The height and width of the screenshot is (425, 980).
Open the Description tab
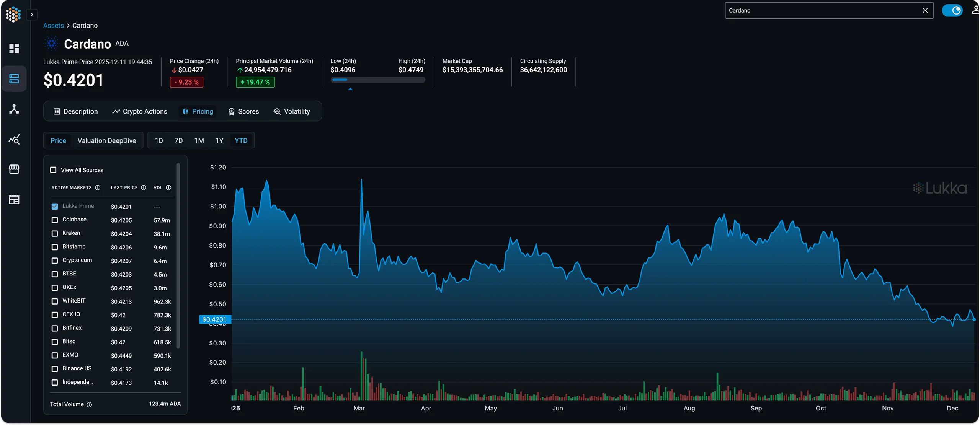click(x=76, y=111)
